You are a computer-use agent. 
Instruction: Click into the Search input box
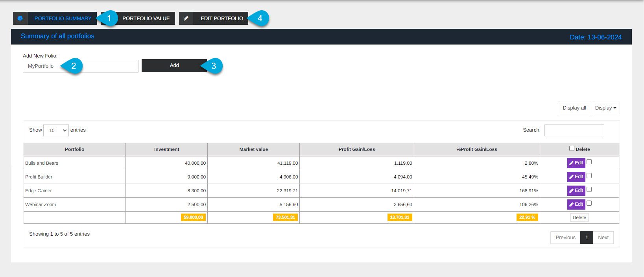(x=574, y=130)
